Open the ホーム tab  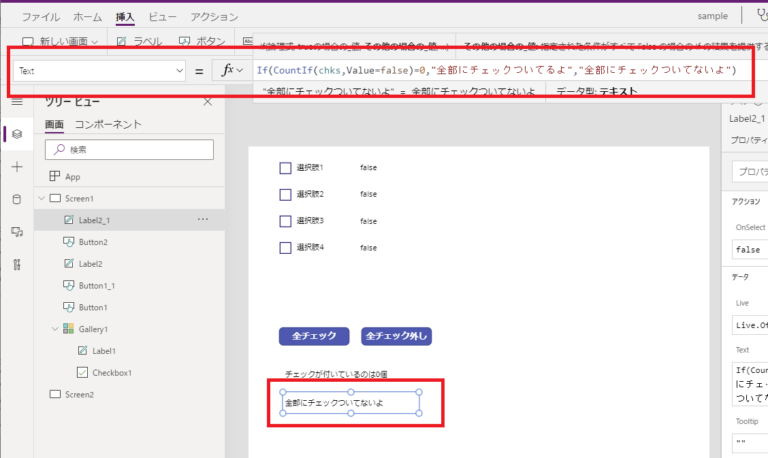(x=88, y=17)
